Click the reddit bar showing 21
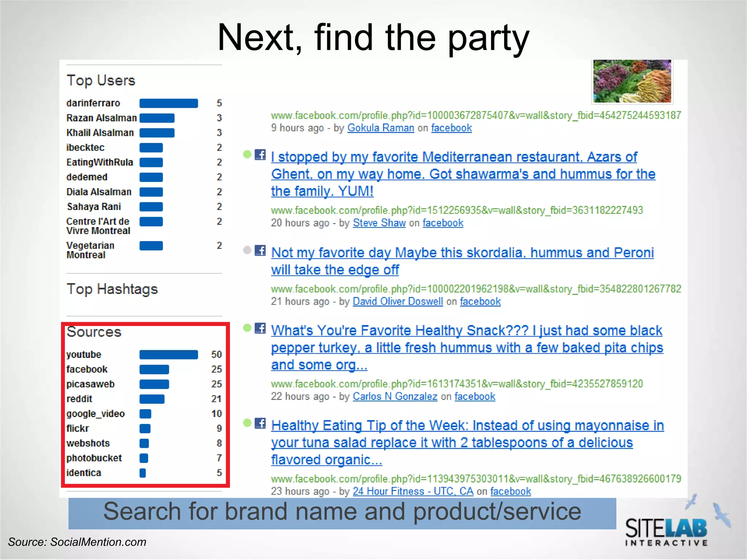Viewport: 747px width, 560px height. click(x=152, y=399)
